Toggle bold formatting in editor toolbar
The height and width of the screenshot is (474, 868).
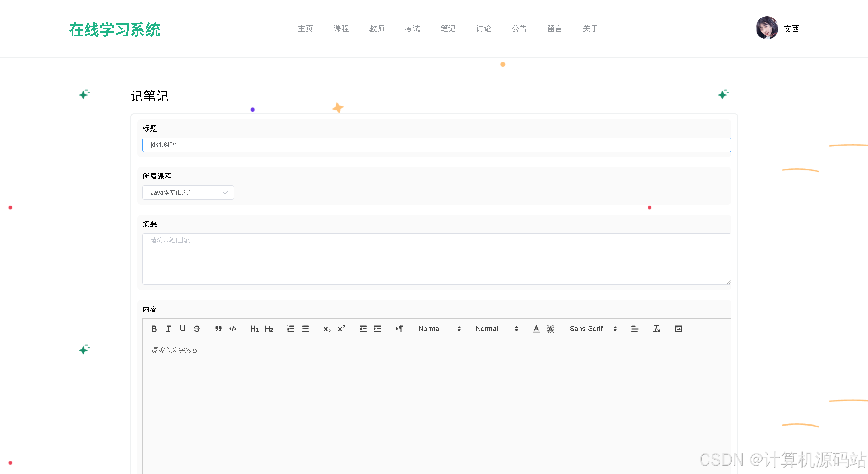(154, 329)
